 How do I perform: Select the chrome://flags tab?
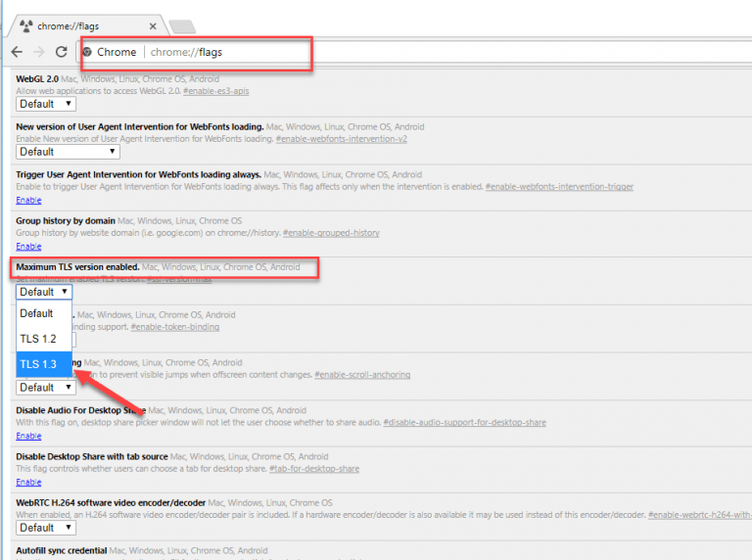coord(86,25)
